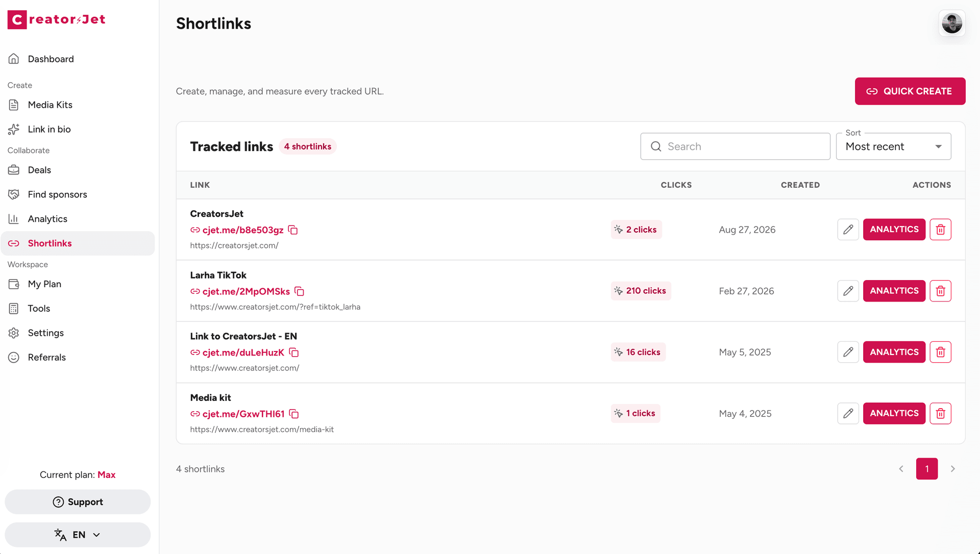Click the Max plan link
The width and height of the screenshot is (980, 554).
(106, 474)
